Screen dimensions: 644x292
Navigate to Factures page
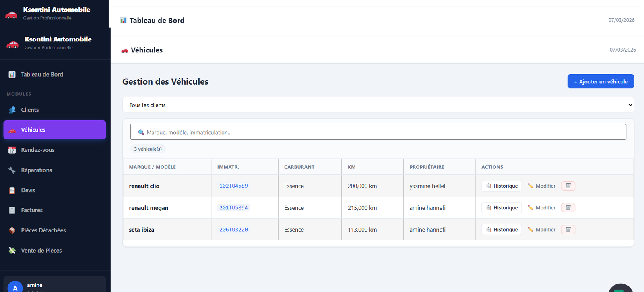[32, 210]
